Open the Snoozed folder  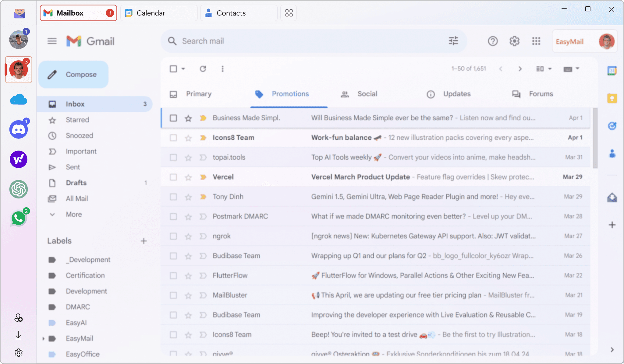click(94, 136)
